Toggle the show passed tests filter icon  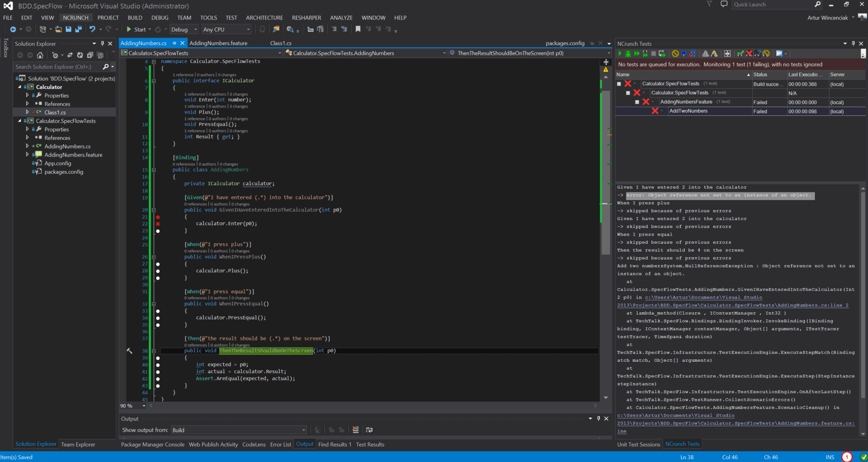click(x=740, y=54)
